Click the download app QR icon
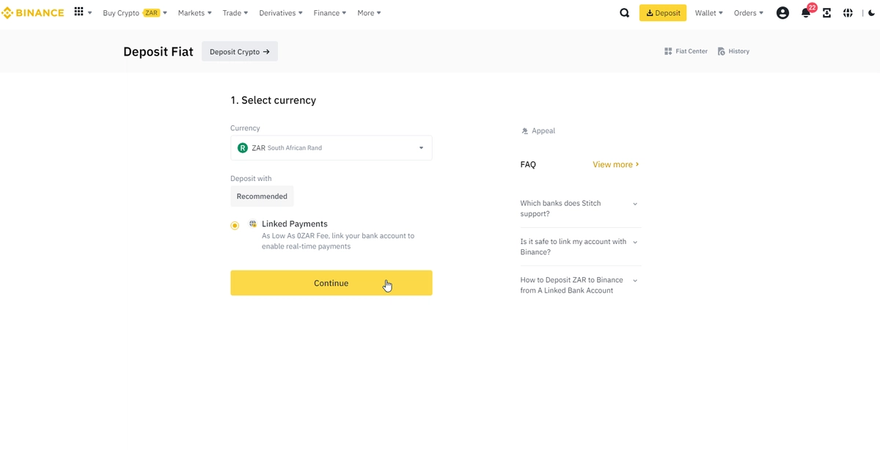The image size is (880, 450). (x=827, y=13)
